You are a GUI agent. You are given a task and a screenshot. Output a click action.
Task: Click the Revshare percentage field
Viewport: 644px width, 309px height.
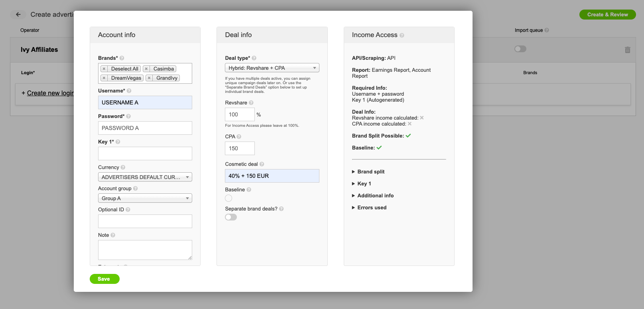(240, 114)
